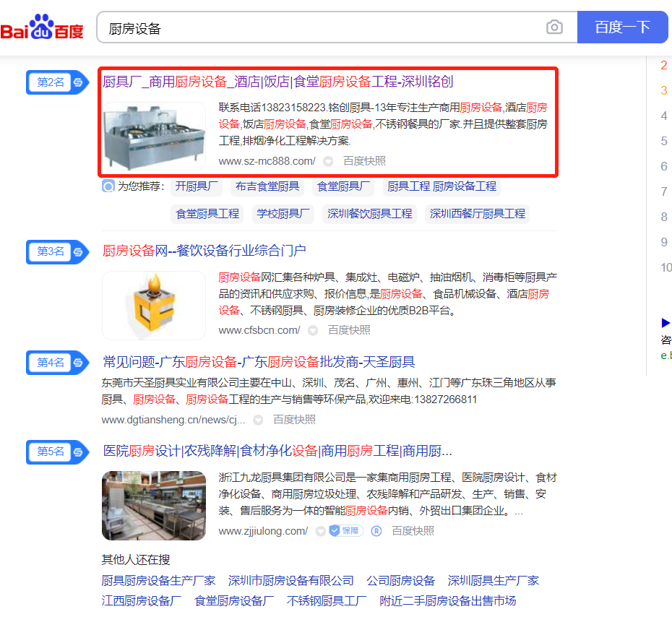Search related term 深圳厨具生产厂家

click(x=494, y=581)
